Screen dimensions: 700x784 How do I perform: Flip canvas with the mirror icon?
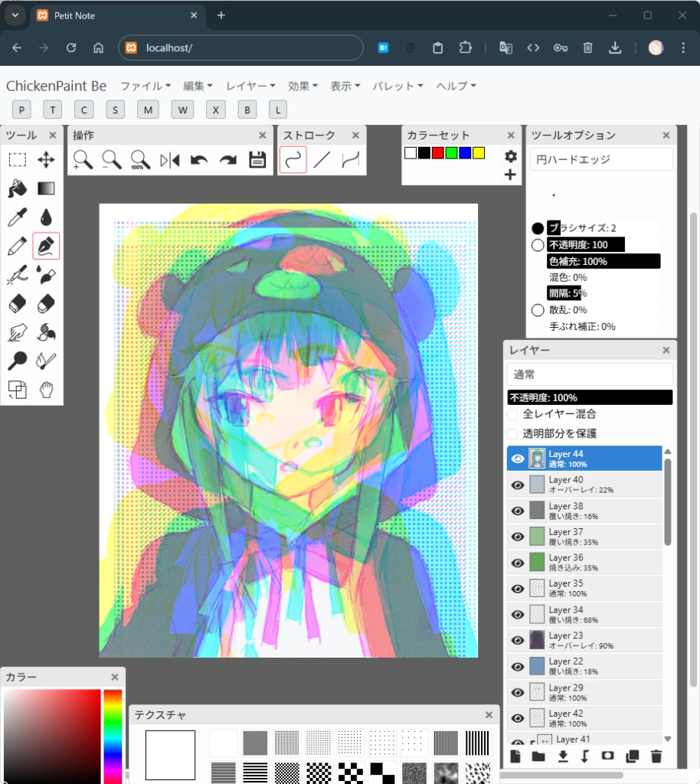[169, 160]
